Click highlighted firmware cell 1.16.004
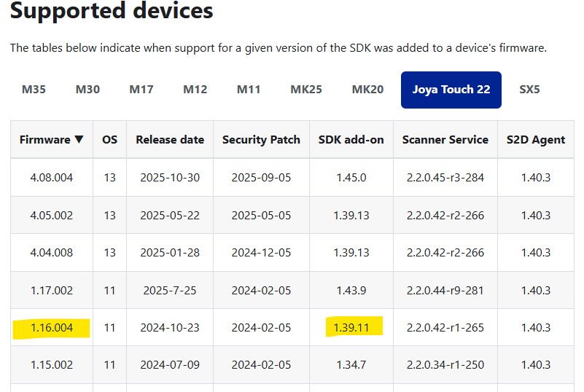 [52, 328]
